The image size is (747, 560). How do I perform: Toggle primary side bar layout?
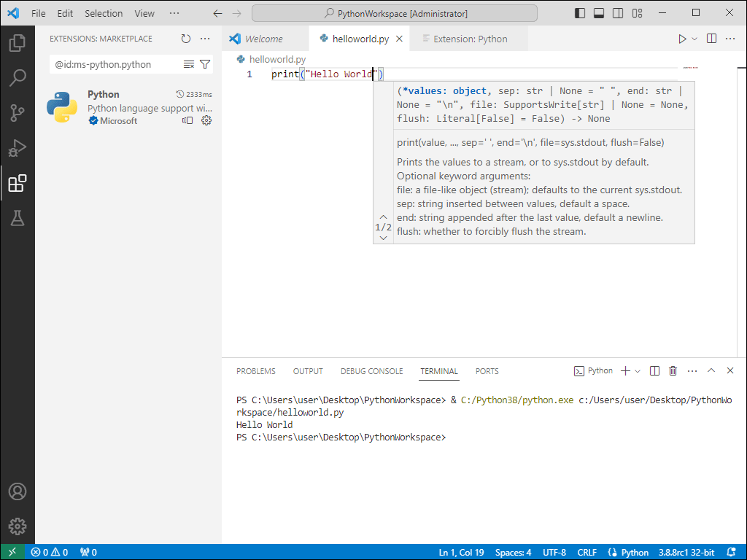click(580, 13)
